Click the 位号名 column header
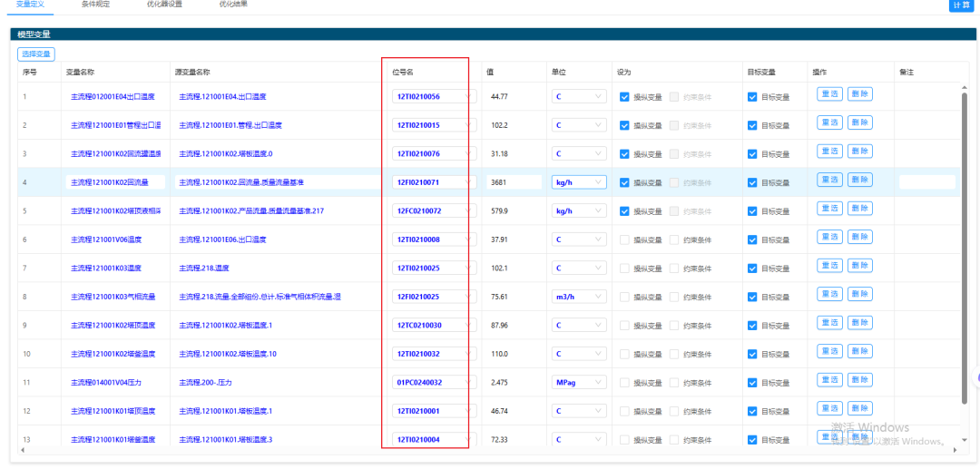This screenshot has width=980, height=469. [x=403, y=72]
